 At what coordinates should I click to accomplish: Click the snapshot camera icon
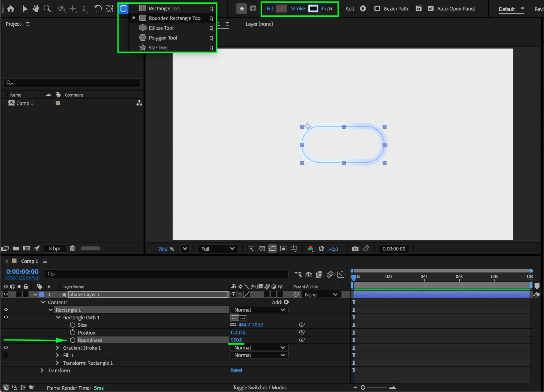(x=355, y=249)
